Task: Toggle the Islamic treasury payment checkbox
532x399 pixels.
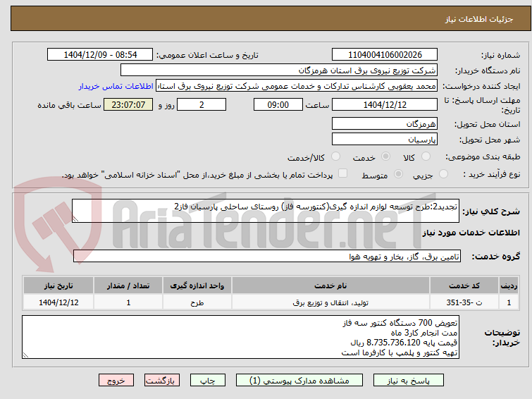Action: (343, 173)
